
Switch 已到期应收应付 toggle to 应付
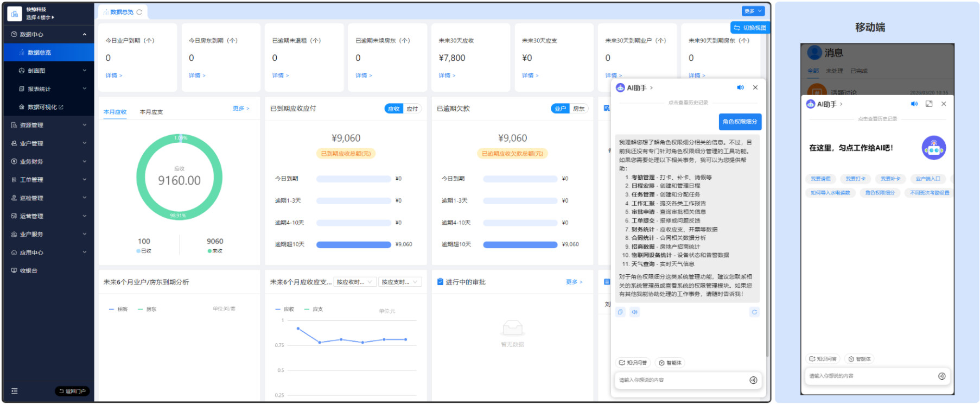coord(412,109)
